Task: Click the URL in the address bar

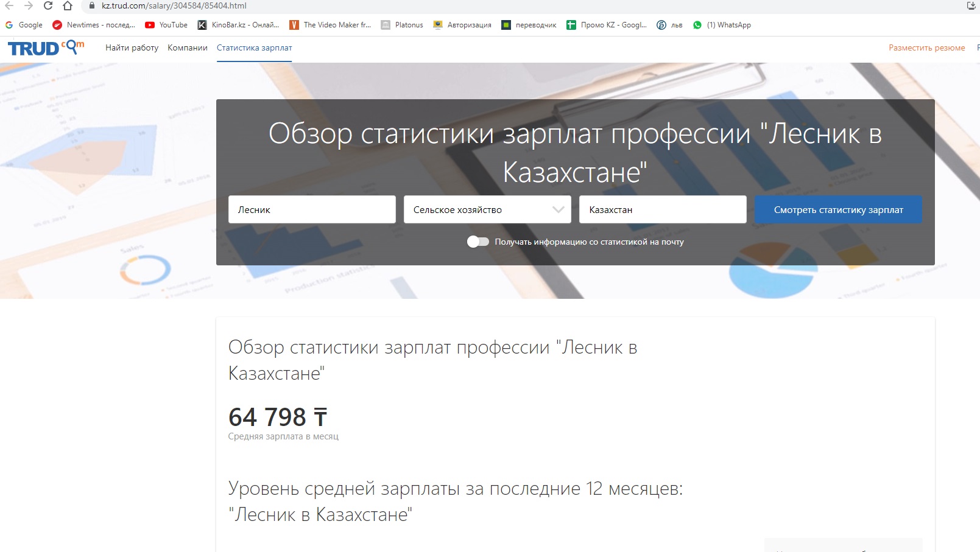Action: [x=174, y=5]
